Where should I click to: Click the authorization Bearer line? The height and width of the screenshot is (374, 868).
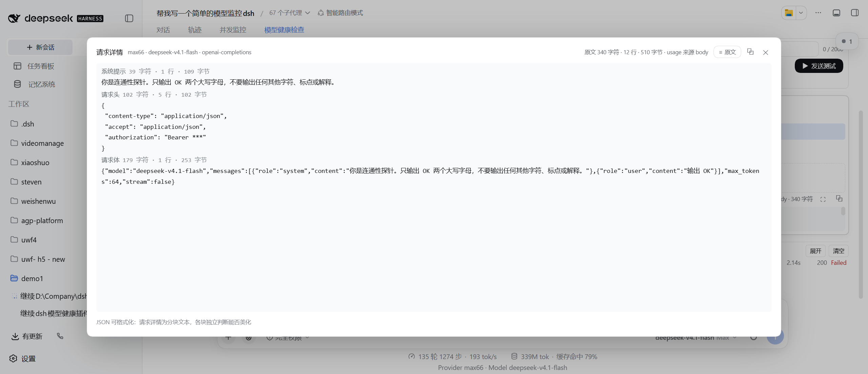(x=155, y=137)
